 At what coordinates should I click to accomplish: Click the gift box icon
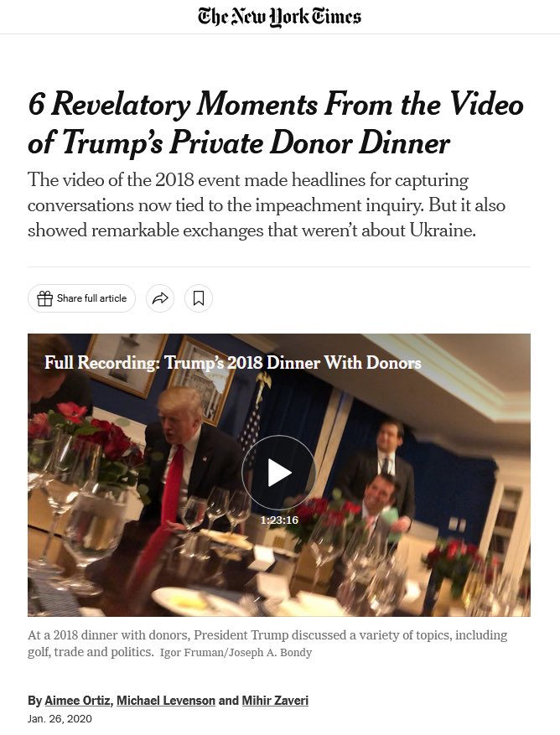pyautogui.click(x=44, y=298)
